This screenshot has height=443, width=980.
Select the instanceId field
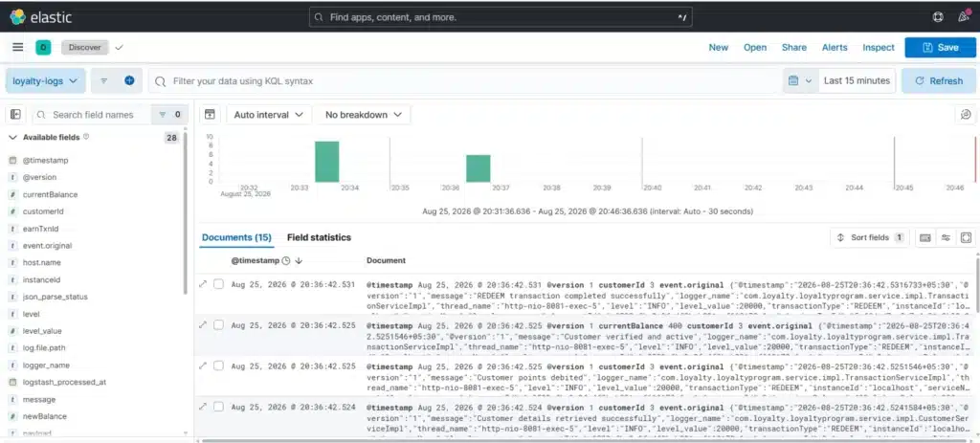click(41, 280)
